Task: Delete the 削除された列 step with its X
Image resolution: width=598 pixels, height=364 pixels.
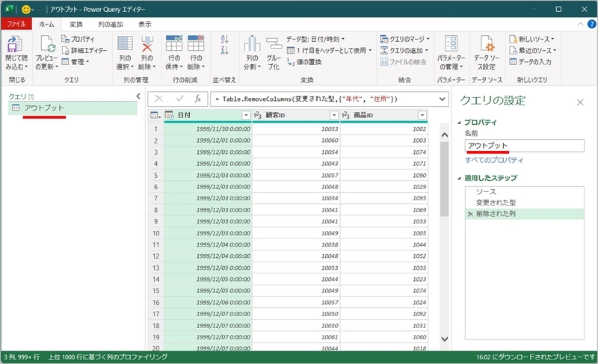Action: point(470,215)
